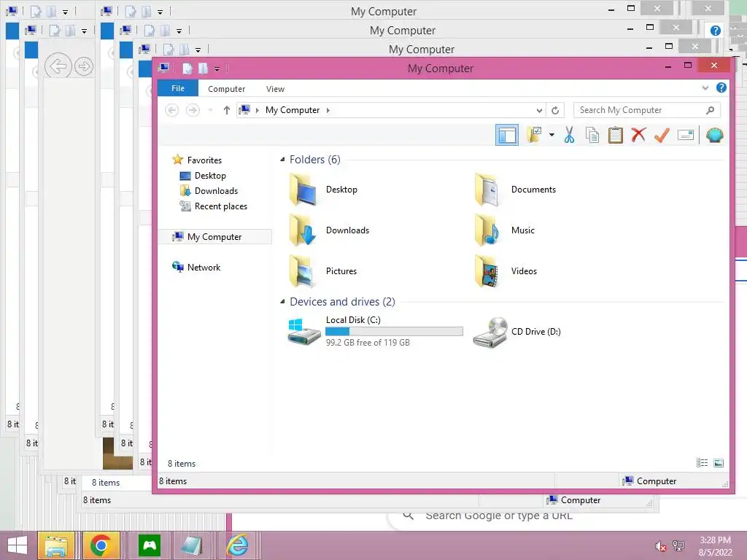Click the search magnifier icon
The height and width of the screenshot is (560, 747).
[710, 110]
